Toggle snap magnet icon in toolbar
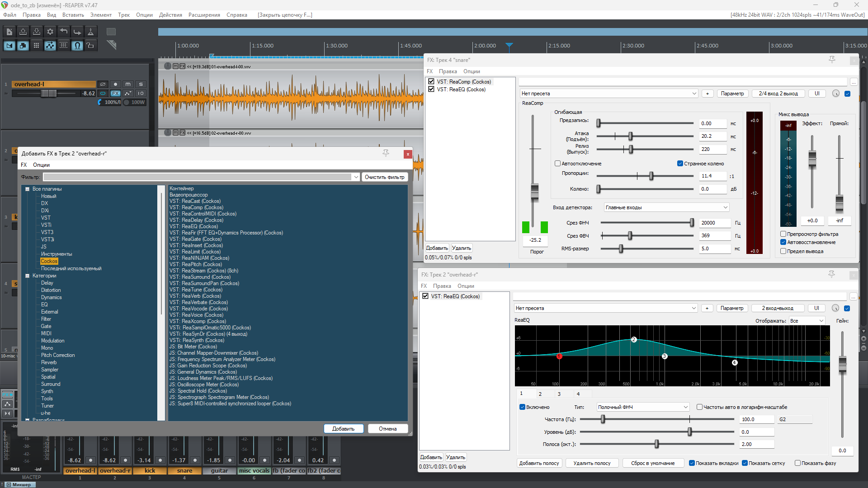868x488 pixels. tap(77, 45)
